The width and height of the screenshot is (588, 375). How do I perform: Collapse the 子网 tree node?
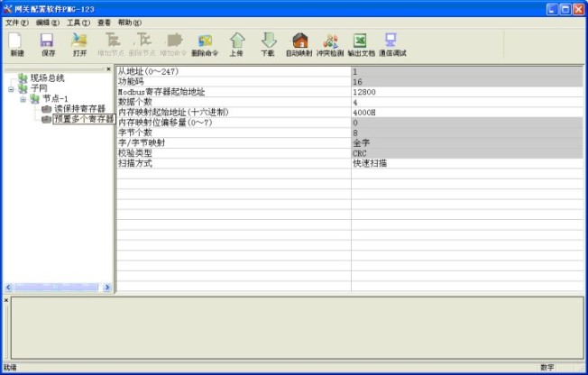point(11,88)
